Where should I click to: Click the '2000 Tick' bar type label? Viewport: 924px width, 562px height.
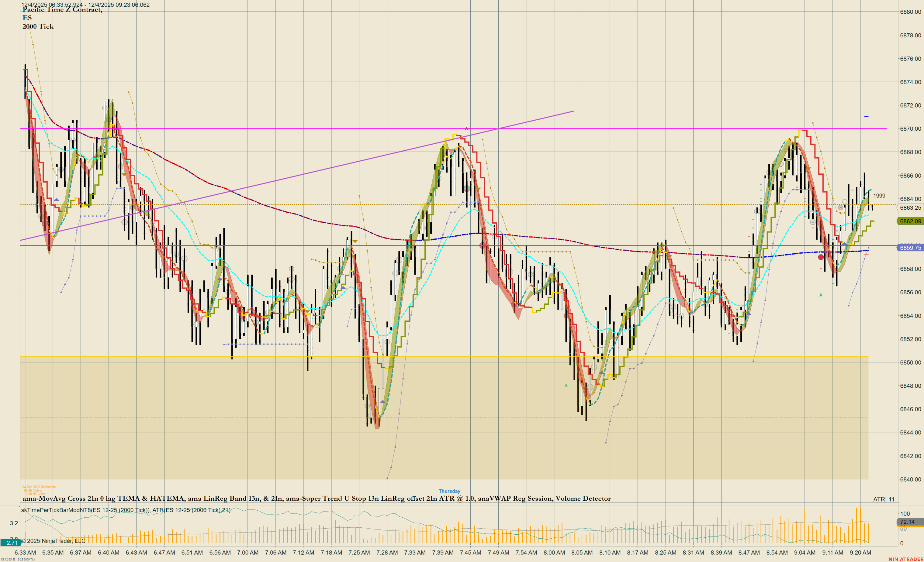tap(38, 27)
